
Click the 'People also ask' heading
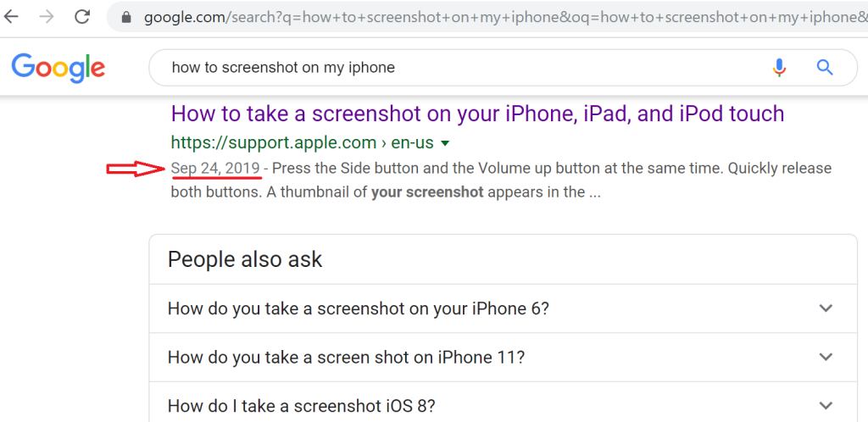[245, 259]
